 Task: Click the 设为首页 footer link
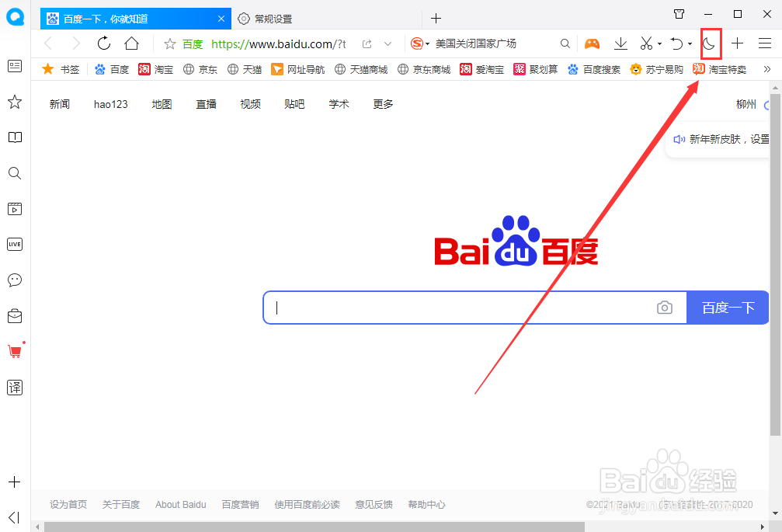tap(68, 505)
